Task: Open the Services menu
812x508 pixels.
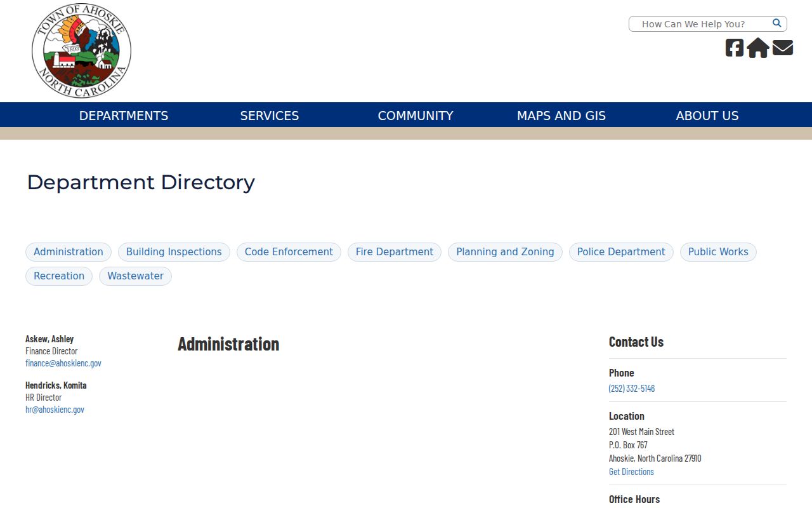Action: [x=270, y=116]
